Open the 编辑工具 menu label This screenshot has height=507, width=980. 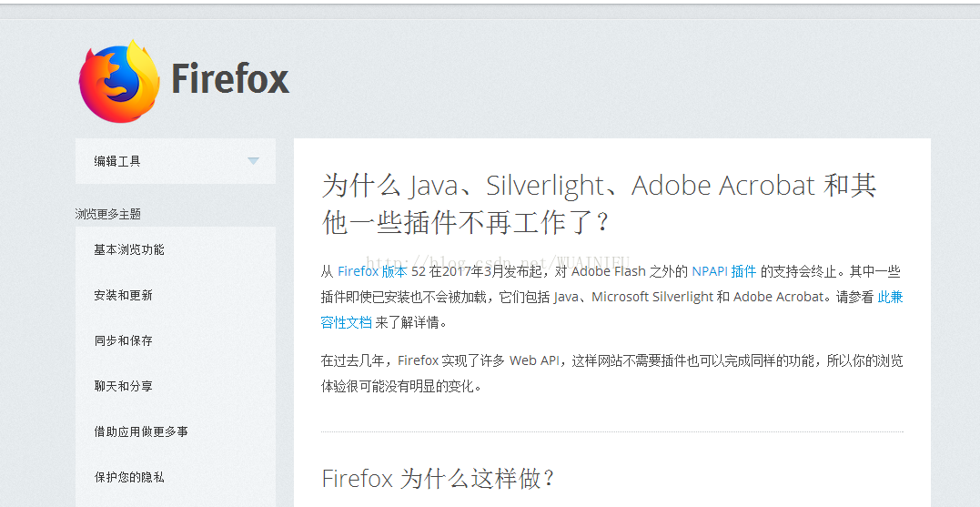117,161
